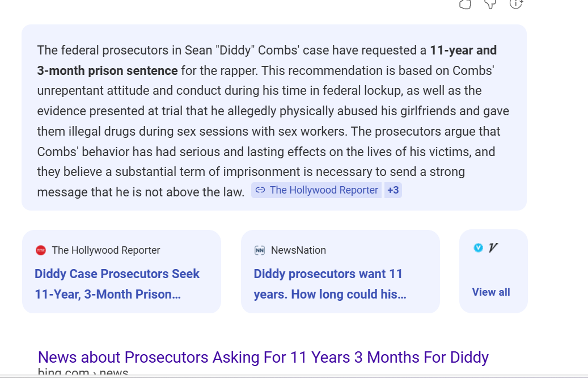Click the chain link icon in citation chip
588x378 pixels.
(260, 190)
